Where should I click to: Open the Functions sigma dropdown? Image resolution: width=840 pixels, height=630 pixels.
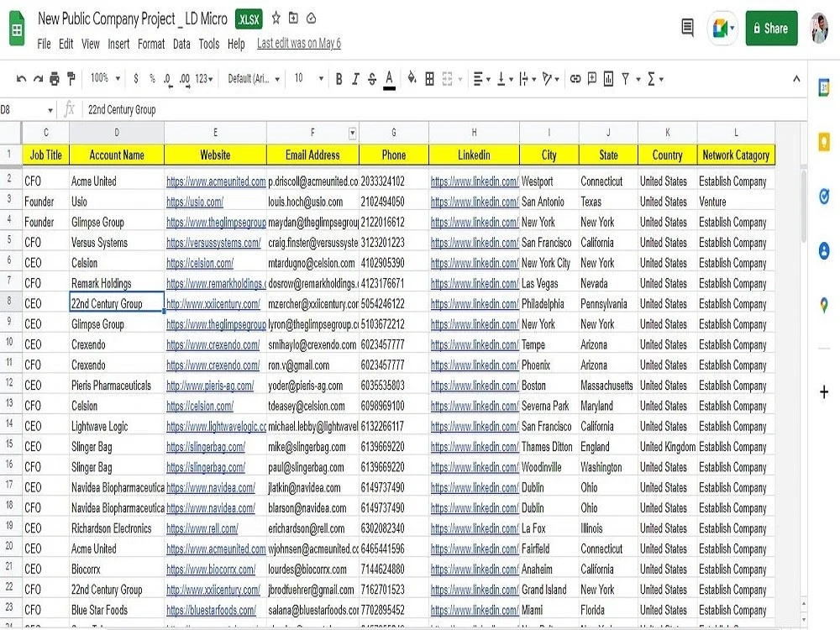coord(655,79)
